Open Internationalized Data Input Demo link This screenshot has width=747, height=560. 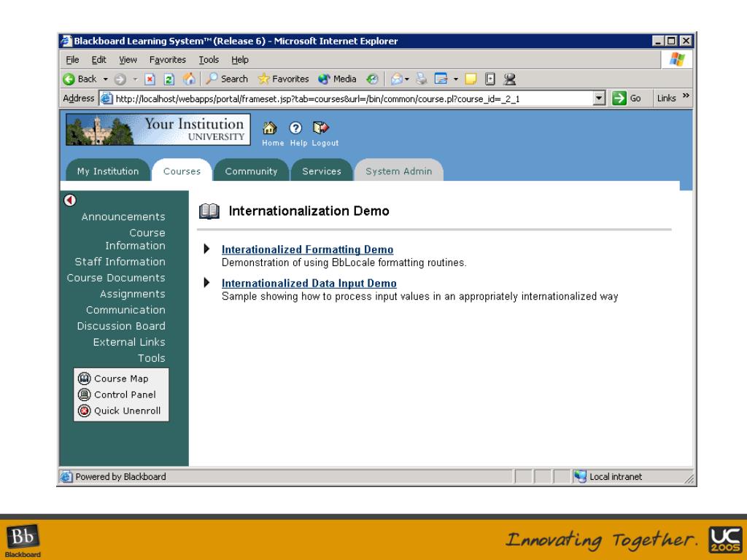coord(309,284)
